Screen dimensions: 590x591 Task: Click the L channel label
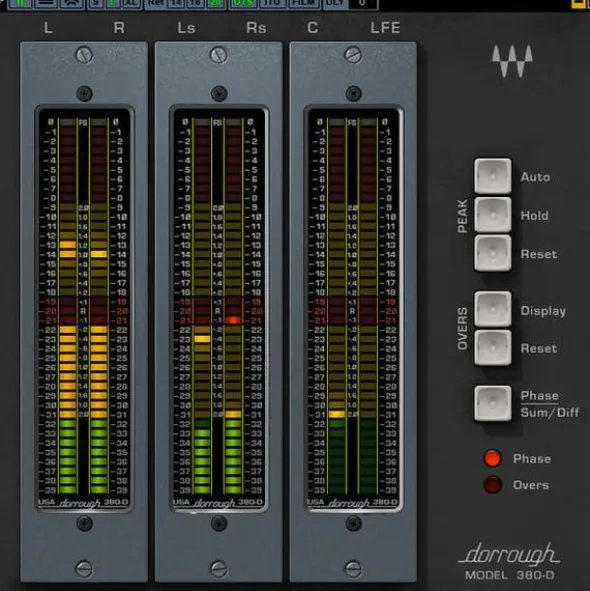[48, 28]
